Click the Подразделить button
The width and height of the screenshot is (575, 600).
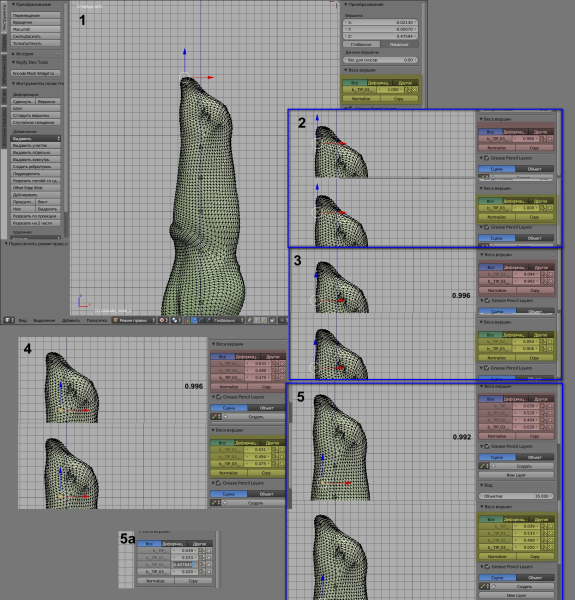[x=36, y=173]
